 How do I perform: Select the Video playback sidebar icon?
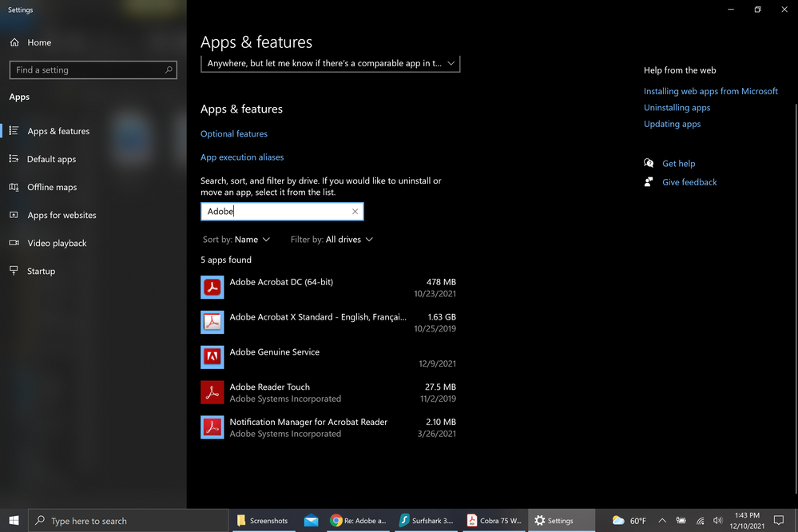pyautogui.click(x=14, y=243)
